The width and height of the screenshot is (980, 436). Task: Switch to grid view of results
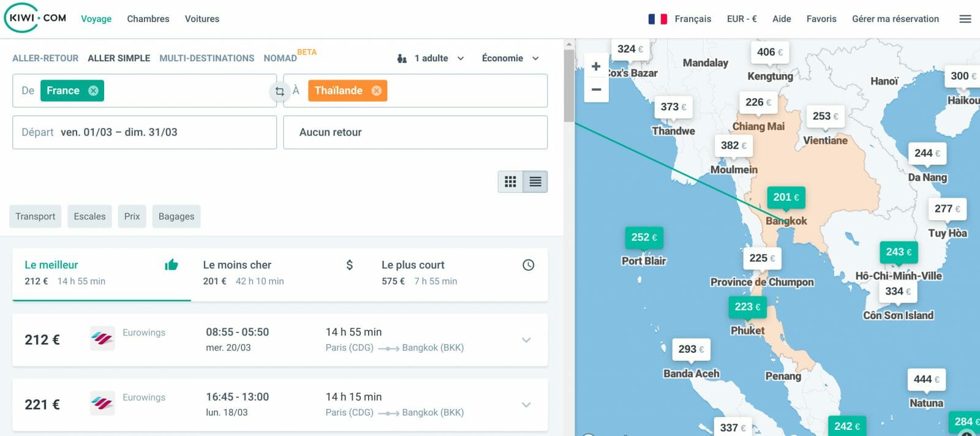click(x=510, y=182)
